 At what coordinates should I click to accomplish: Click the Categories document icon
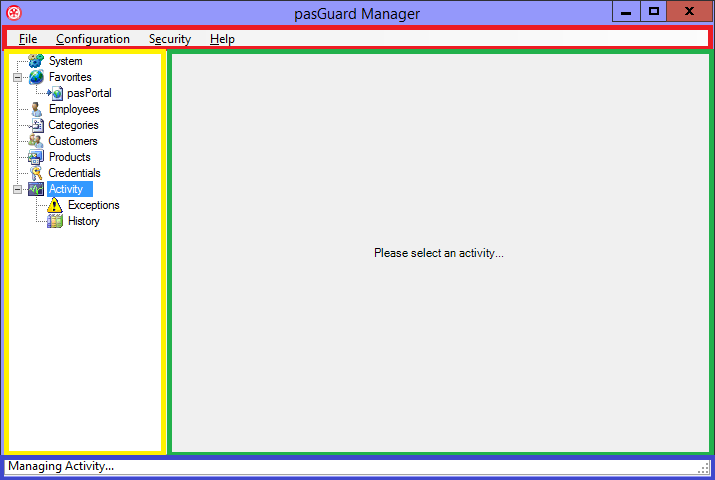tap(36, 125)
